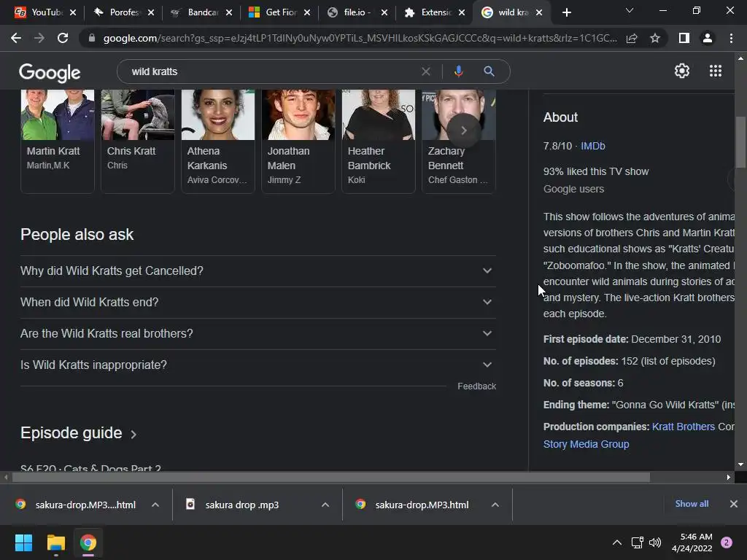
Task: Click the URL address bar
Action: (360, 38)
